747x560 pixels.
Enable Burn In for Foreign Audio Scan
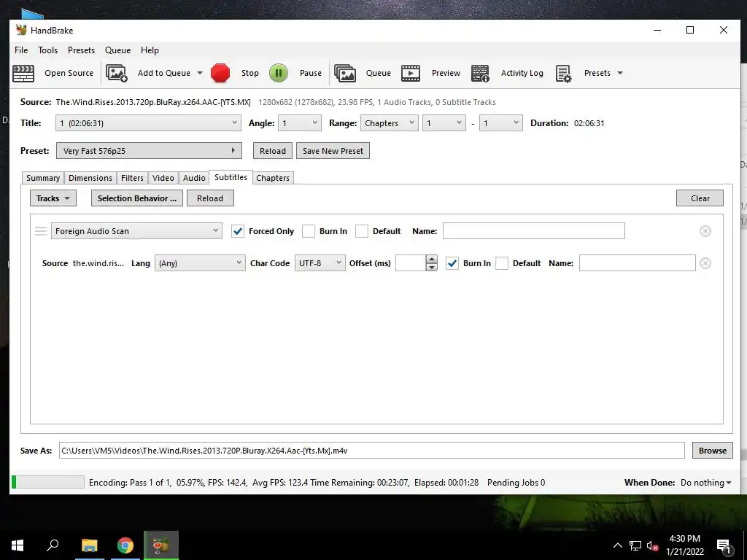pyautogui.click(x=309, y=231)
